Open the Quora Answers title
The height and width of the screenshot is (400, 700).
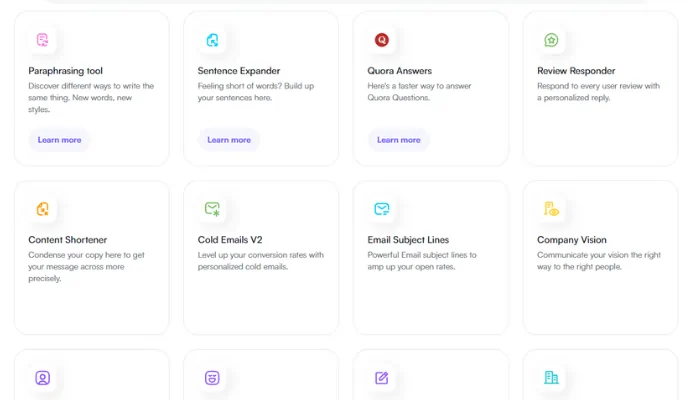click(x=400, y=71)
